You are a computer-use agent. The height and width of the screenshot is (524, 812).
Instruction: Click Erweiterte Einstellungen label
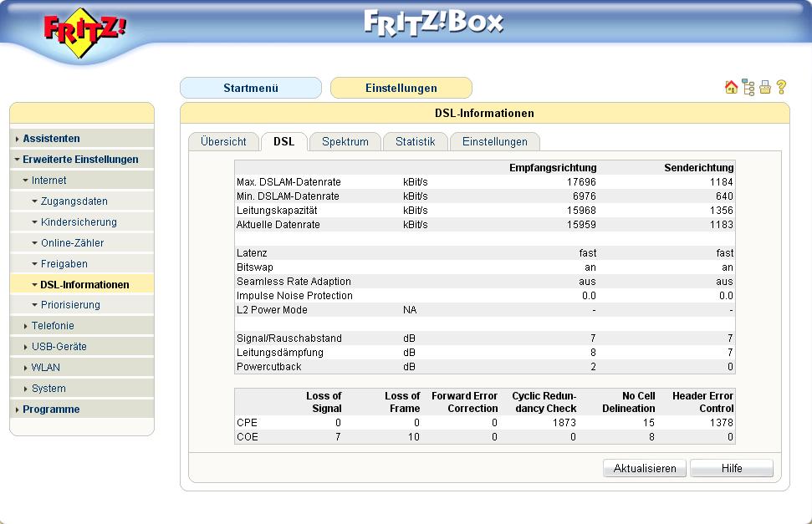pos(80,159)
